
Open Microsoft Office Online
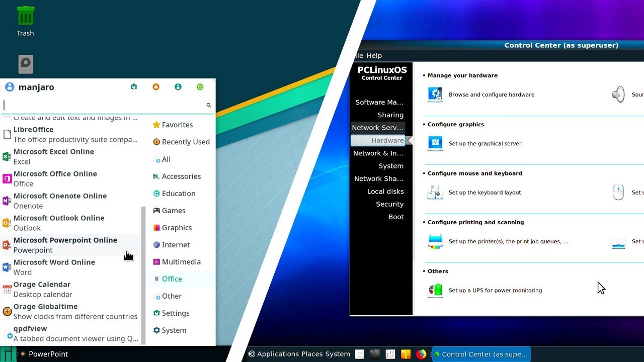tap(70, 178)
